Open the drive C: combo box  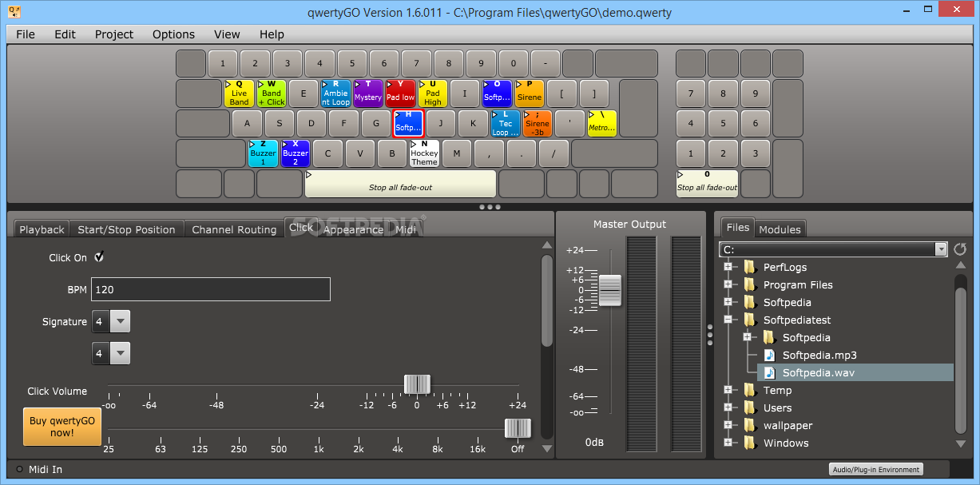click(833, 249)
